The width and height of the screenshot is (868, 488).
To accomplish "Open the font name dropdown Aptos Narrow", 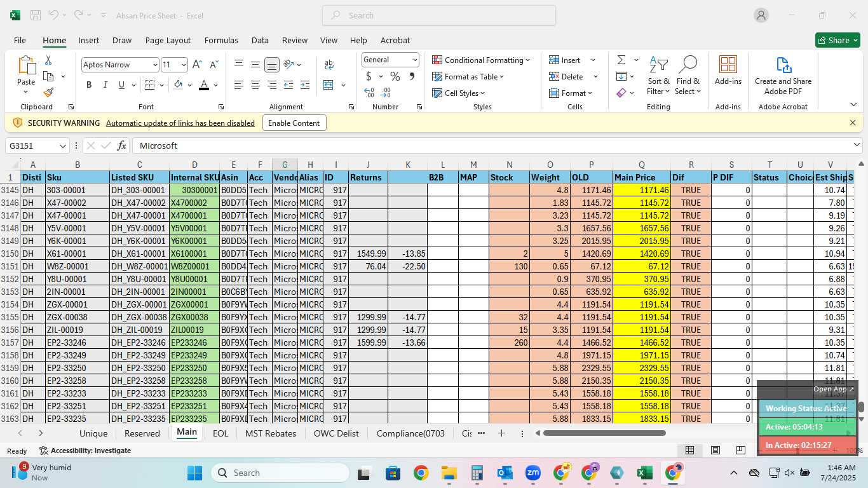I will [x=154, y=65].
